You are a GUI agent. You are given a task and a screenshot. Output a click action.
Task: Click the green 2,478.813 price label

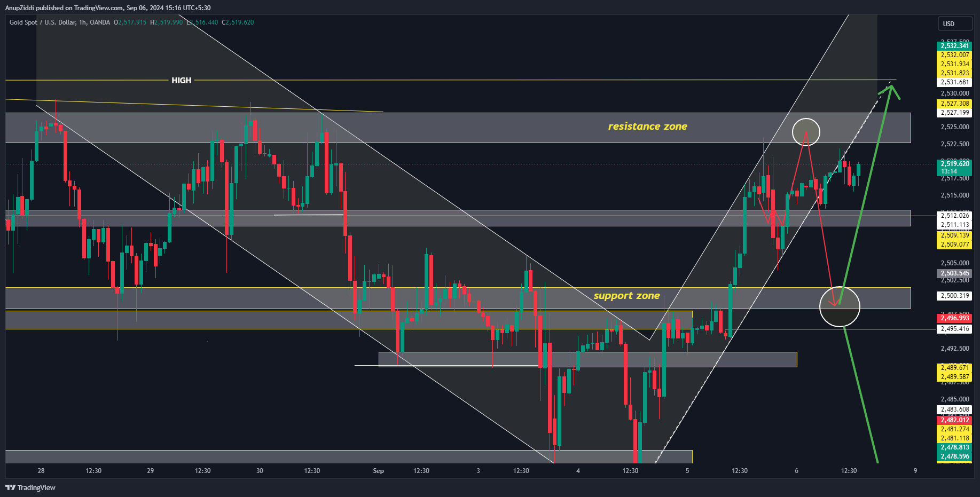954,447
